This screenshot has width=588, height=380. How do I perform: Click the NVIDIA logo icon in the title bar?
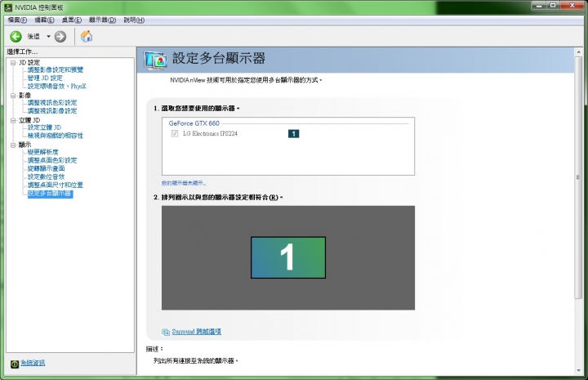click(x=8, y=7)
